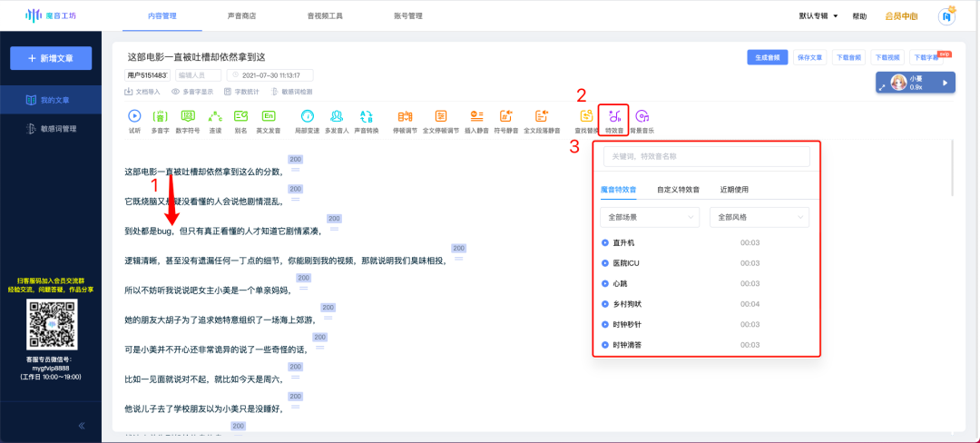The width and height of the screenshot is (980, 443).
Task: Switch to the 内容管理 tab
Action: 162,15
